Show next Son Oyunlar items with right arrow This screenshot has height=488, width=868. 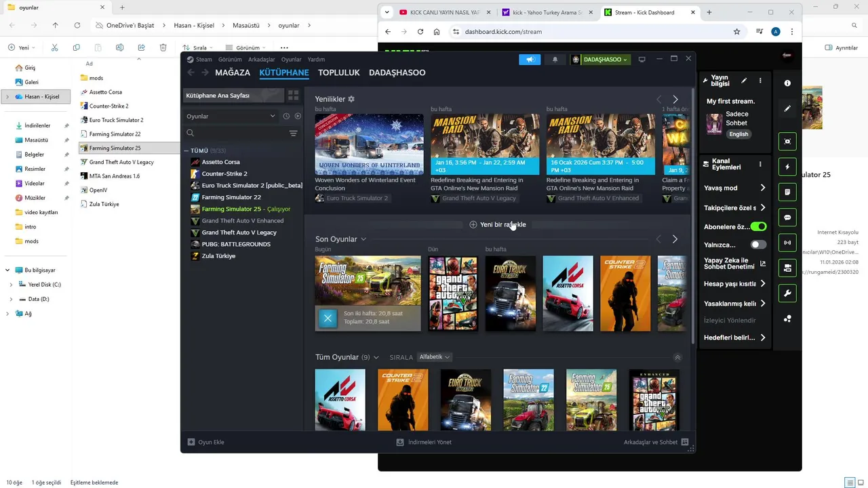click(x=675, y=239)
